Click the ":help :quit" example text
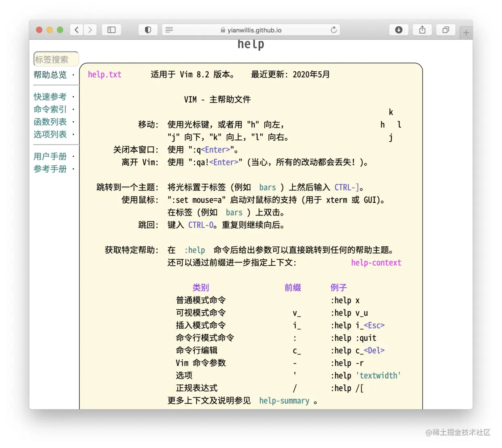This screenshot has height=448, width=502. click(x=353, y=338)
